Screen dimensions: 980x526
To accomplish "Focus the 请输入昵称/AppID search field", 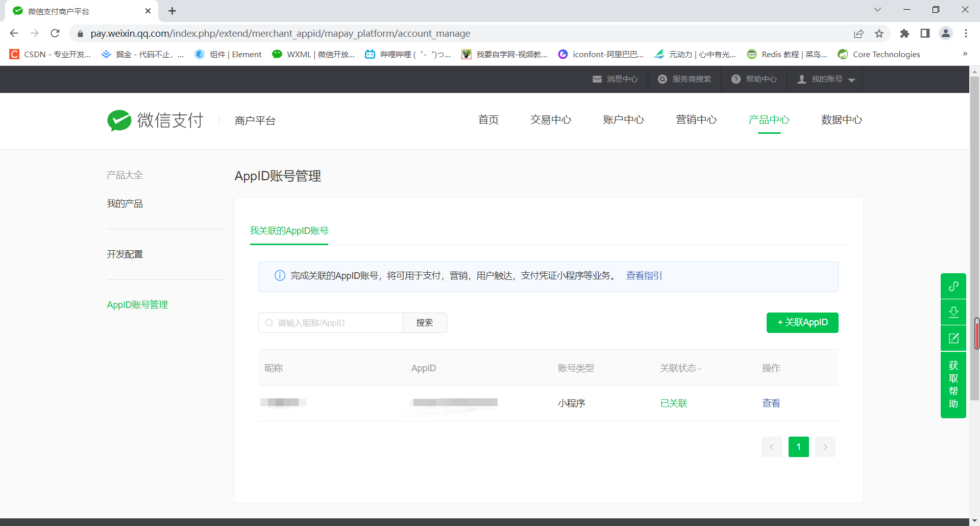I will [331, 323].
